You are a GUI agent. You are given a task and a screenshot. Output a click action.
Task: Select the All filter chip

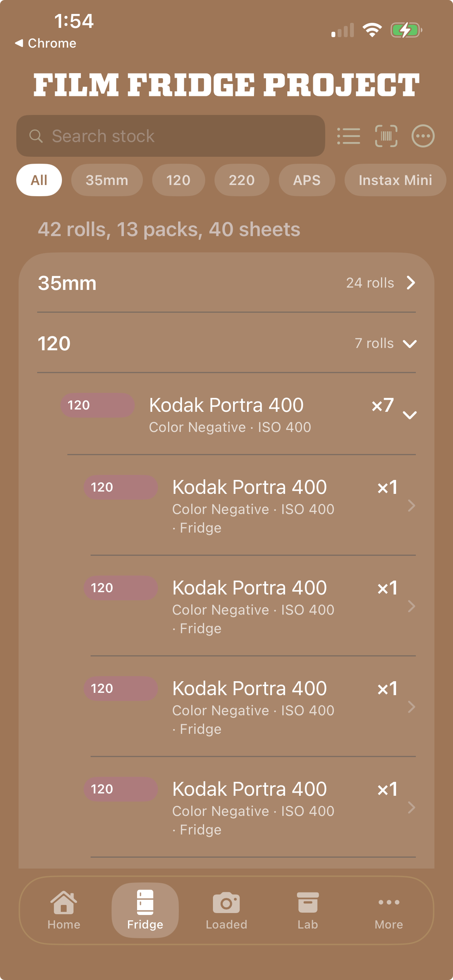[39, 180]
